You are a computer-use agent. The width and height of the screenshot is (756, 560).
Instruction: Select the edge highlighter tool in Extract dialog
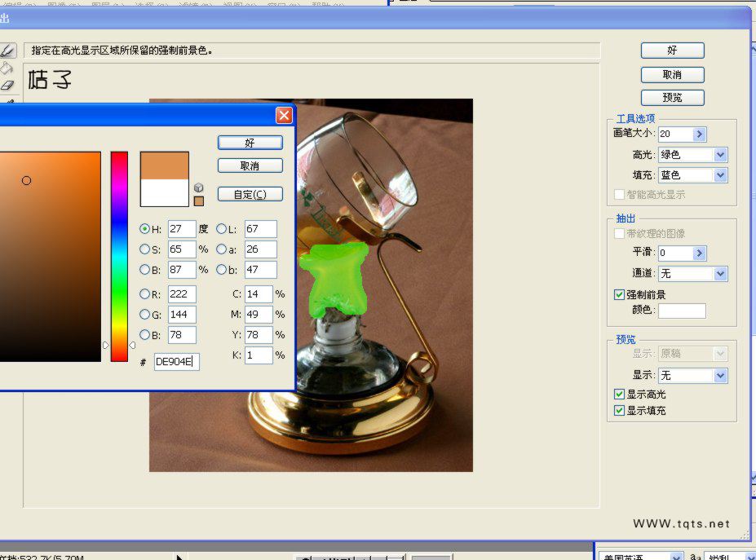[x=7, y=50]
